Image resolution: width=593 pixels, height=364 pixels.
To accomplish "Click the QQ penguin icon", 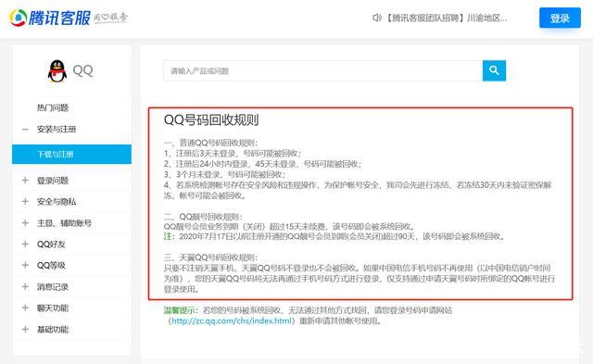I will click(57, 70).
